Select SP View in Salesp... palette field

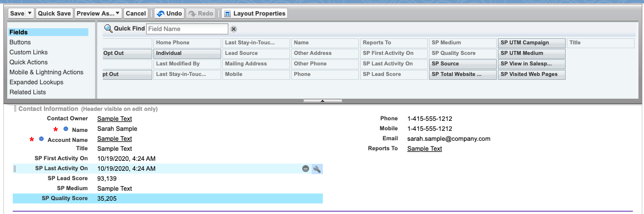(532, 64)
